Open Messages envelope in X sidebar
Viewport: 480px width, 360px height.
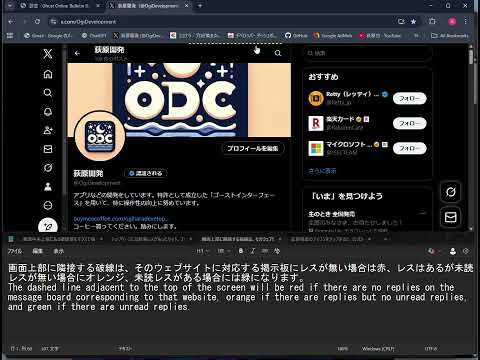(48, 149)
